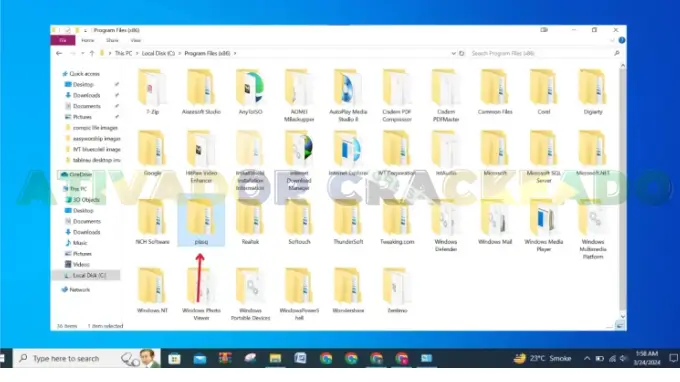Open the WindowsPowerShell folder
Viewport: 680px width, 382px height.
[299, 294]
